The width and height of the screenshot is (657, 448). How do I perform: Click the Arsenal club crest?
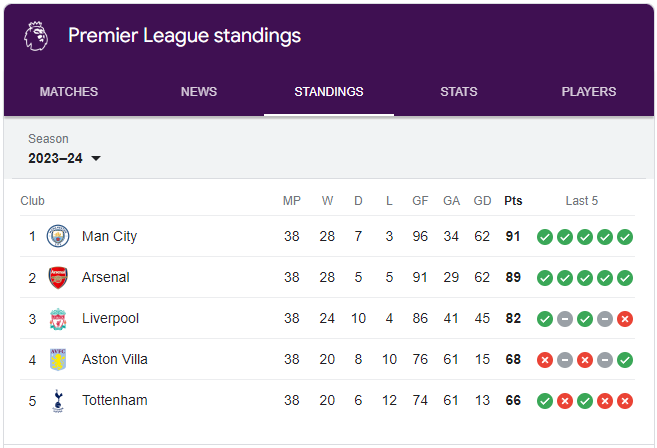coord(58,277)
